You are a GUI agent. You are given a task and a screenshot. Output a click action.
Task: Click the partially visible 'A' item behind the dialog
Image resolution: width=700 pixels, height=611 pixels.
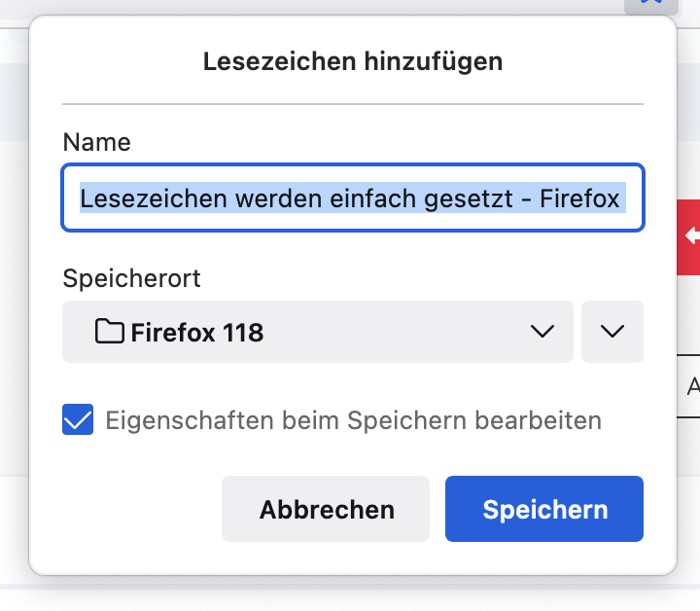pyautogui.click(x=692, y=387)
